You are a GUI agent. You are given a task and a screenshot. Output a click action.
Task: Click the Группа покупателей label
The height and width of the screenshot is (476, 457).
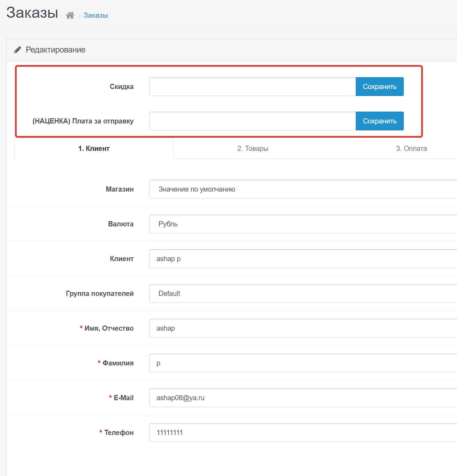click(100, 293)
